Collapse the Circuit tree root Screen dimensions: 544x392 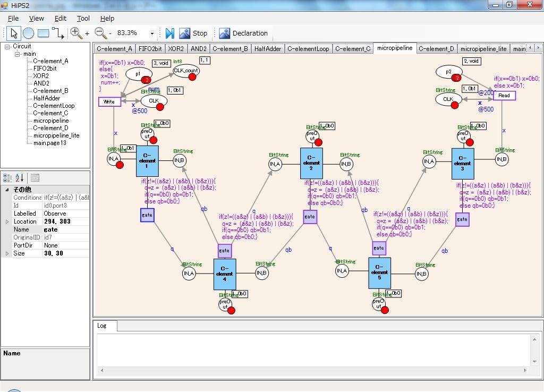[7, 47]
